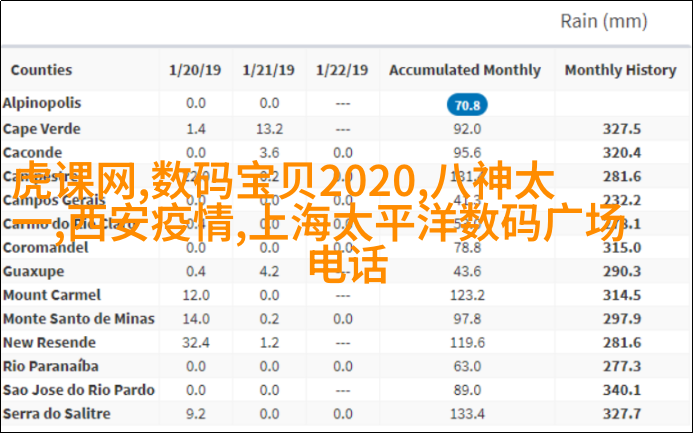Screen dimensions: 694x434
Task: Click Cape Verde's 13.2 rain value
Action: point(269,129)
